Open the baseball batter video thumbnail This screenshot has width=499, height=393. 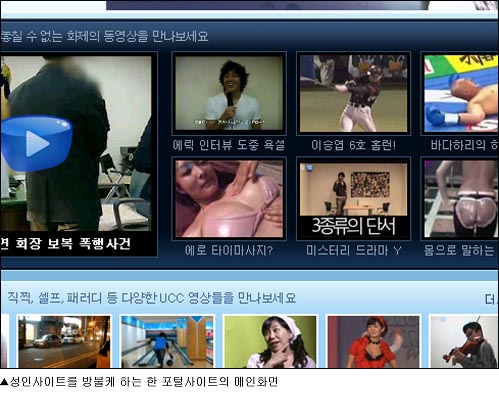(x=353, y=93)
